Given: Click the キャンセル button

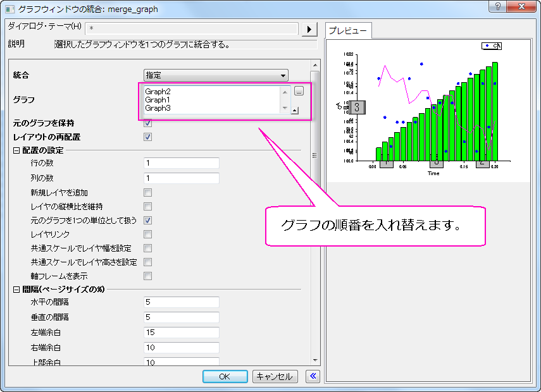Looking at the screenshot, I should 275,376.
